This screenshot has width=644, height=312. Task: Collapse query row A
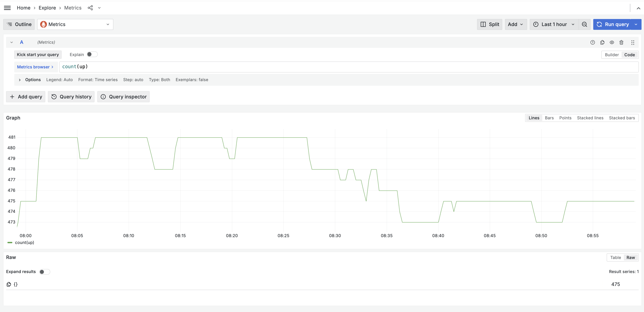11,42
